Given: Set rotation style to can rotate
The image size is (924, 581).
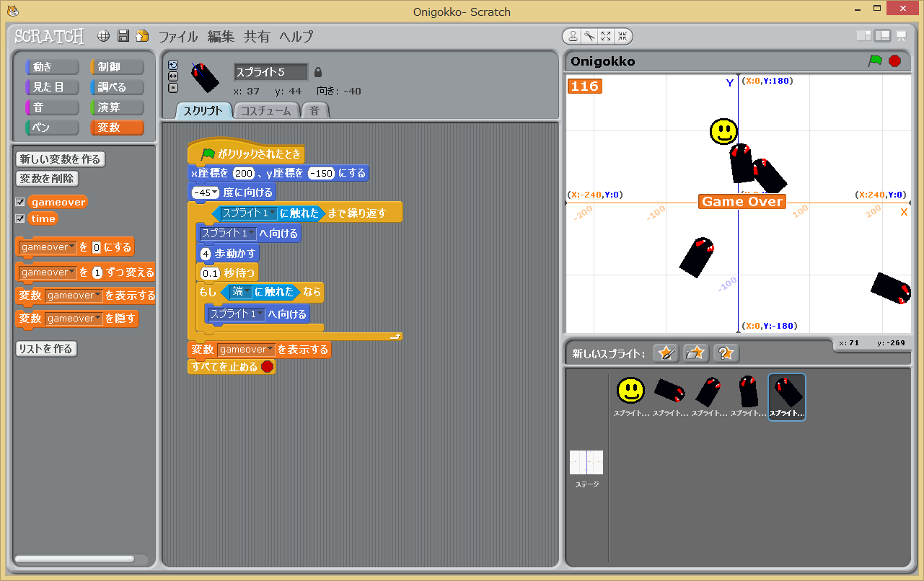Looking at the screenshot, I should tap(173, 65).
